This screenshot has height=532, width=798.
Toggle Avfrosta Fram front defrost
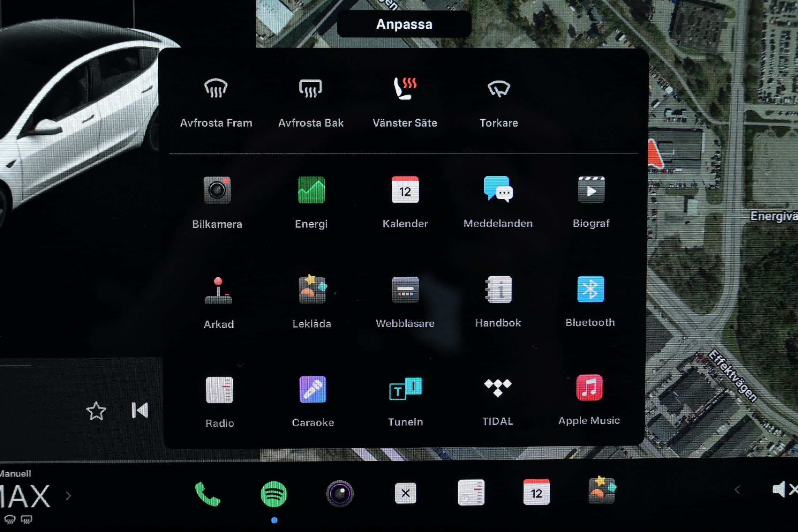216,88
